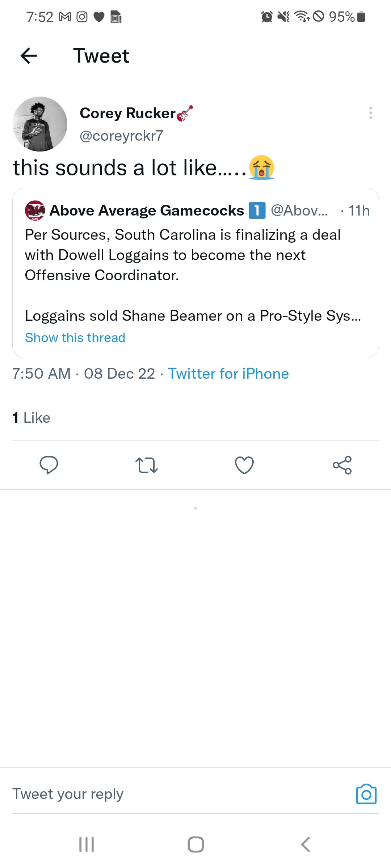391x868 pixels.
Task: Tap the reply speech bubble icon
Action: (49, 465)
